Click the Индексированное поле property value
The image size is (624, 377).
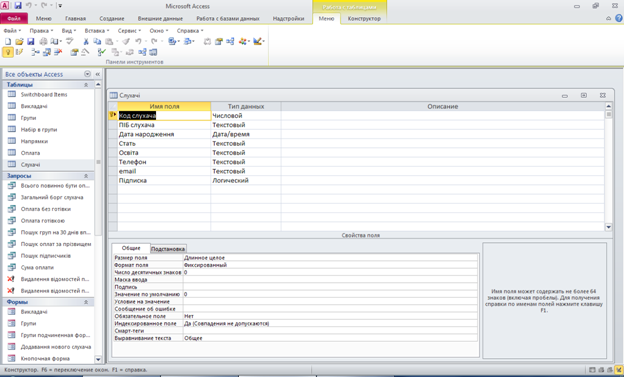click(330, 324)
